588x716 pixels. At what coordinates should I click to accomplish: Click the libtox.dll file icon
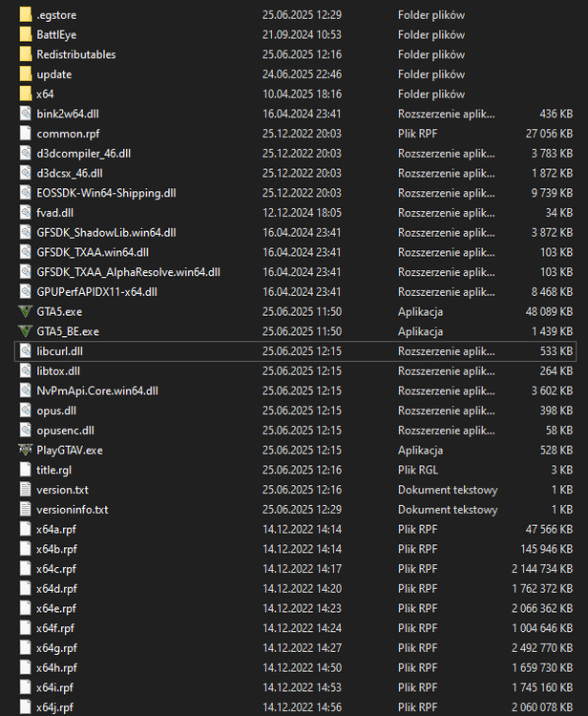pyautogui.click(x=26, y=371)
